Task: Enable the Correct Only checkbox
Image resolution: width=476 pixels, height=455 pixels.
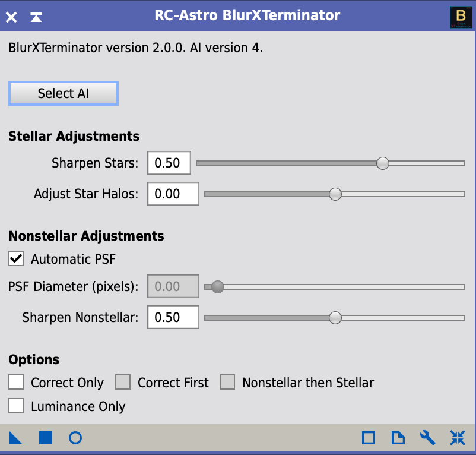Action: (x=16, y=382)
